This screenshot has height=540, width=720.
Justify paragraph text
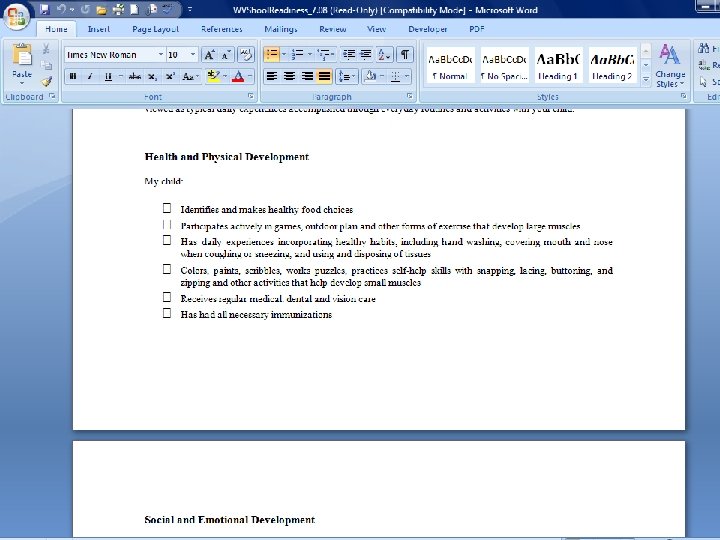click(x=324, y=77)
